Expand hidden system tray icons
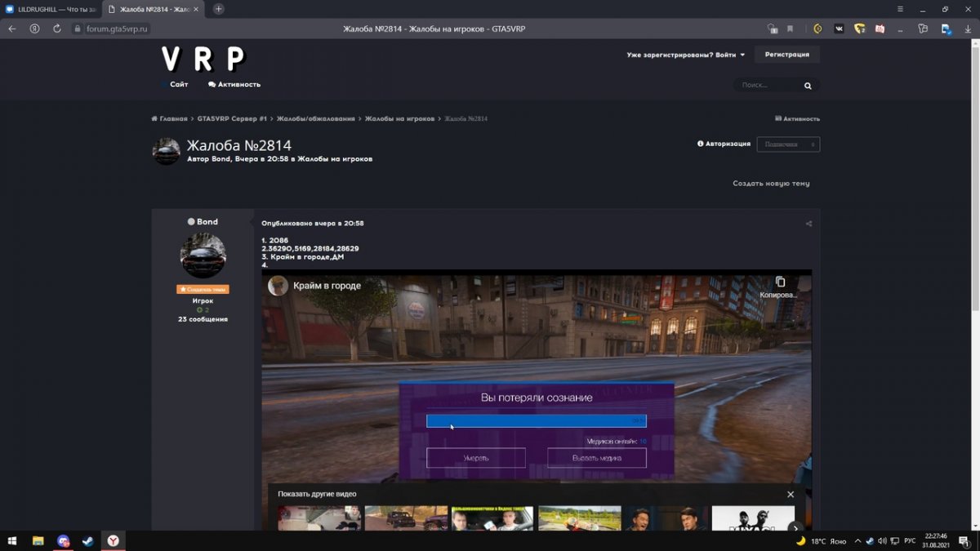 [x=857, y=540]
